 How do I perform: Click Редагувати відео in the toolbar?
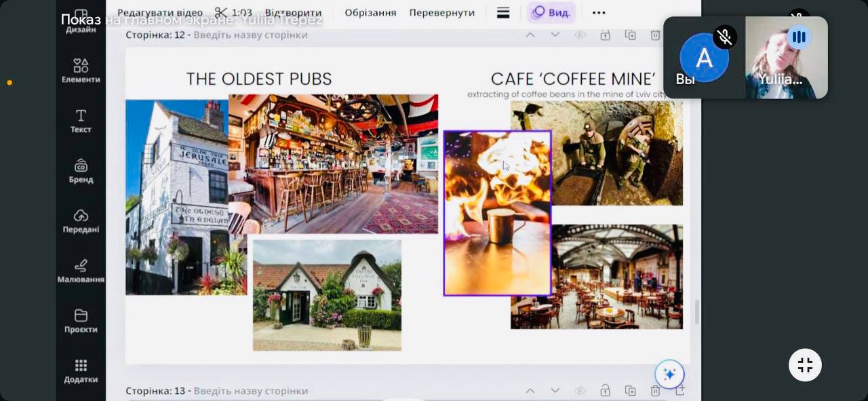(160, 12)
